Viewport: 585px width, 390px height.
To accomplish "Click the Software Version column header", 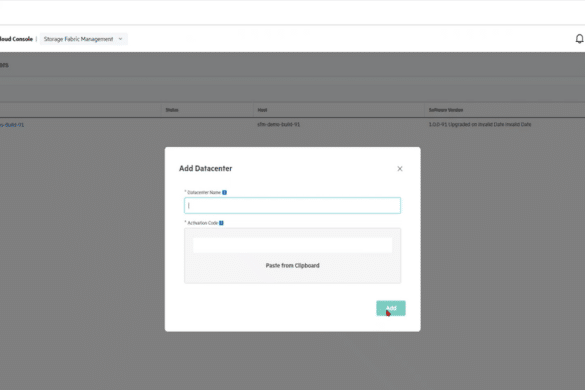I will click(x=445, y=110).
